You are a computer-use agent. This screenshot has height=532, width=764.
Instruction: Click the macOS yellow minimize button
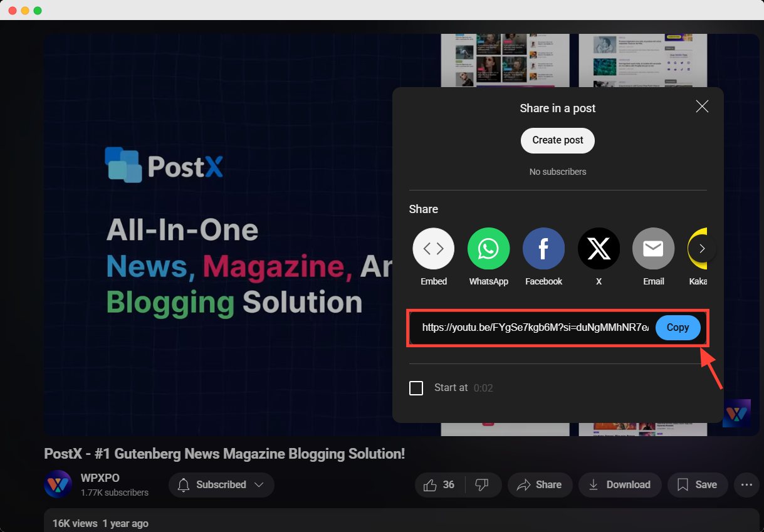(25, 11)
